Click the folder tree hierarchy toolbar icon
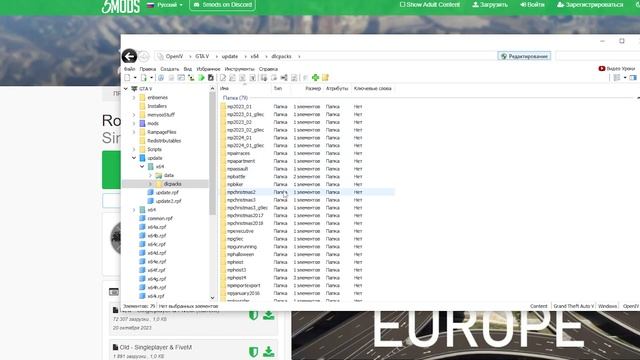Image resolution: width=640 pixels, height=360 pixels. click(x=191, y=78)
